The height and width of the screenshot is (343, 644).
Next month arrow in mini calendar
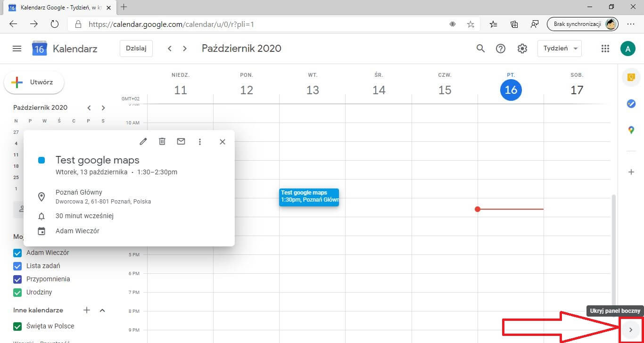tap(103, 108)
